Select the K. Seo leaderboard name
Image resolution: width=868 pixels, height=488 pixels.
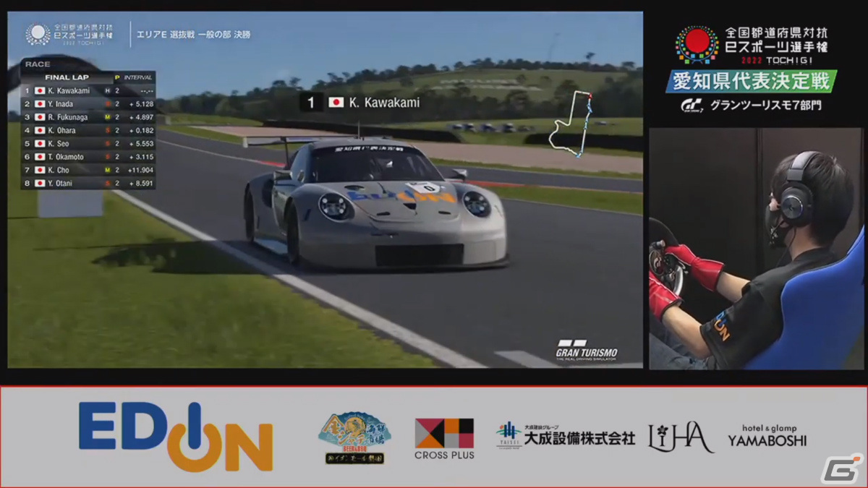[58, 143]
